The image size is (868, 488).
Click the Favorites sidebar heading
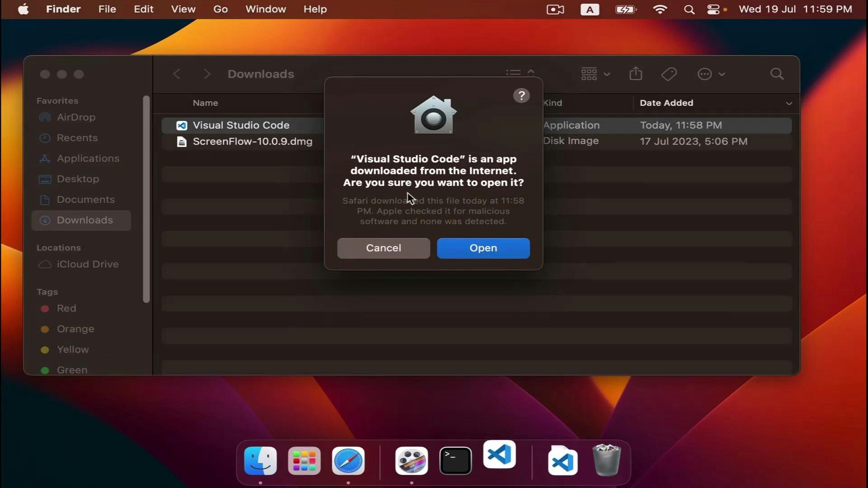click(57, 101)
